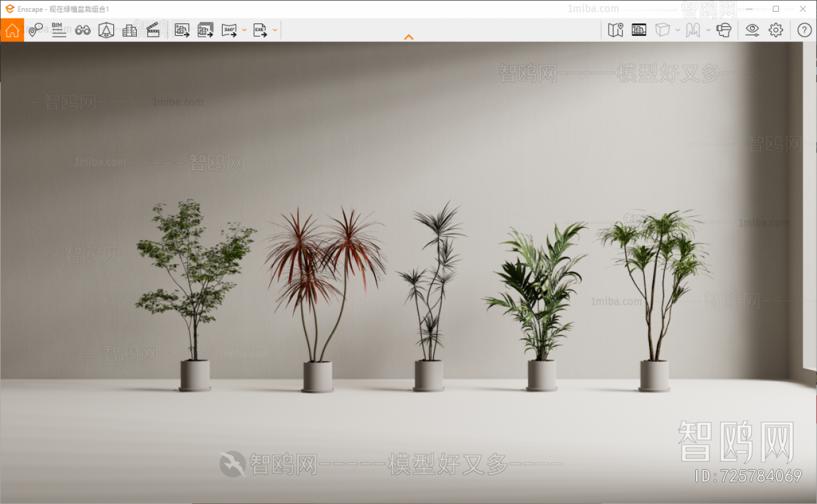Screen dimensions: 817x504
Task: Close the Enscape window
Action: click(x=803, y=9)
